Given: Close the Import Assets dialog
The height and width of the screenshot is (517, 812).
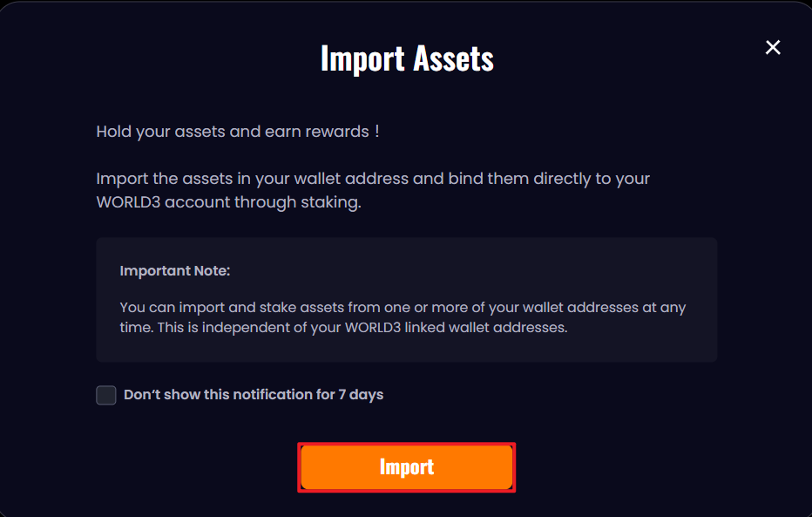Looking at the screenshot, I should point(773,48).
